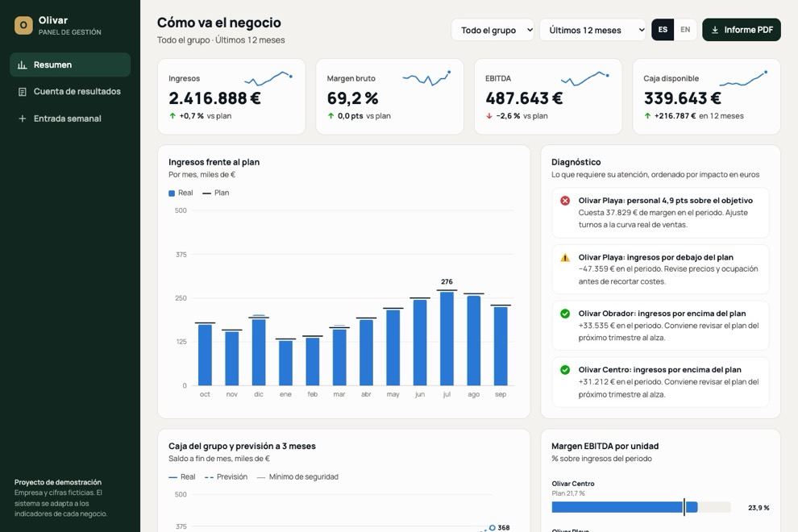The width and height of the screenshot is (798, 532).
Task: Click the Margen bruto sparkline chart
Action: point(426,78)
